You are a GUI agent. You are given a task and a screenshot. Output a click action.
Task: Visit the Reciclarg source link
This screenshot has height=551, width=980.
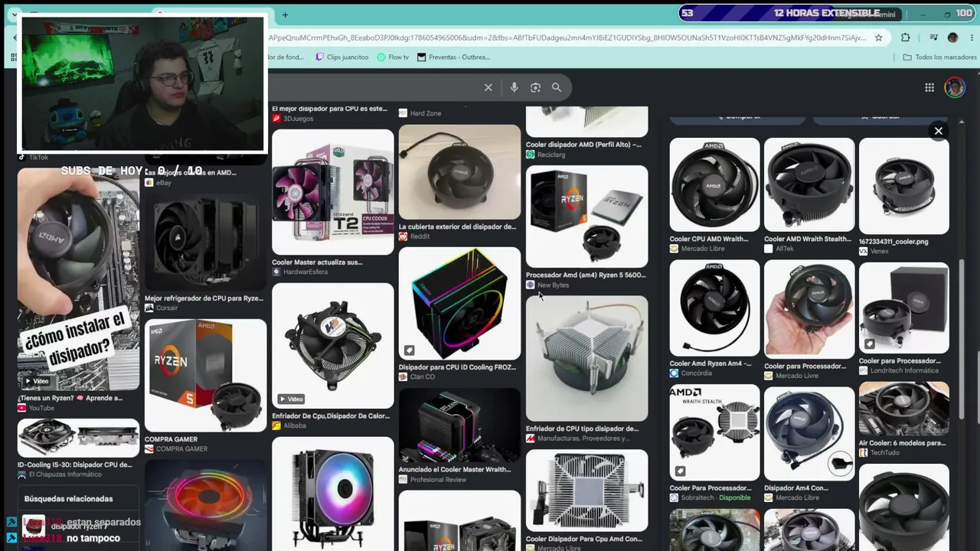click(545, 155)
